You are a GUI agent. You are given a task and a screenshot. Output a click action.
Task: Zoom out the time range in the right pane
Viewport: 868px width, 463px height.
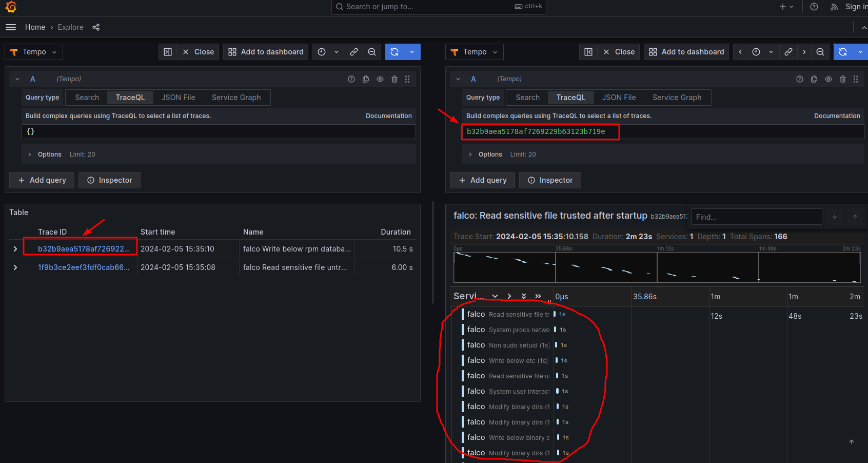[x=820, y=52]
